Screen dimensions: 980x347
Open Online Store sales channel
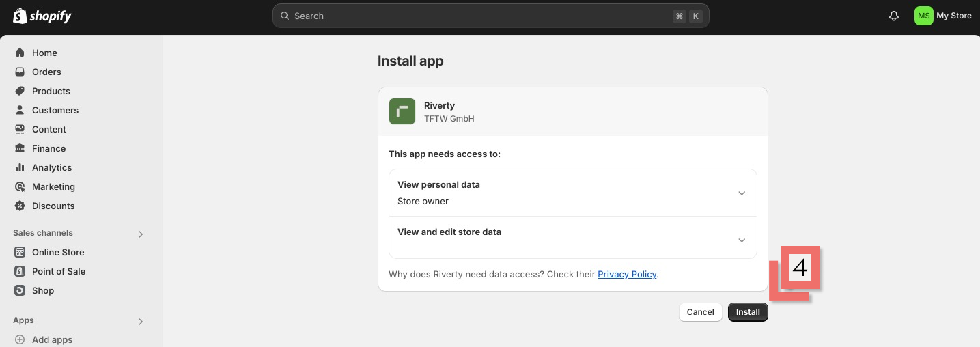point(58,252)
